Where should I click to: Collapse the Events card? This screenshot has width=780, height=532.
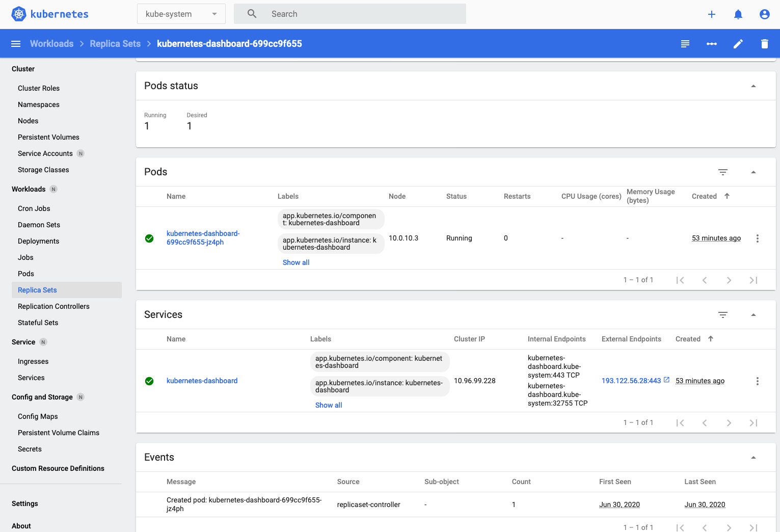(x=754, y=458)
